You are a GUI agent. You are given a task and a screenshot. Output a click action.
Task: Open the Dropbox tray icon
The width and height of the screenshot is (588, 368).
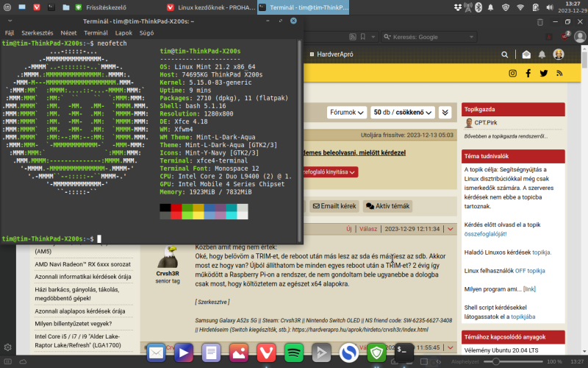[457, 7]
